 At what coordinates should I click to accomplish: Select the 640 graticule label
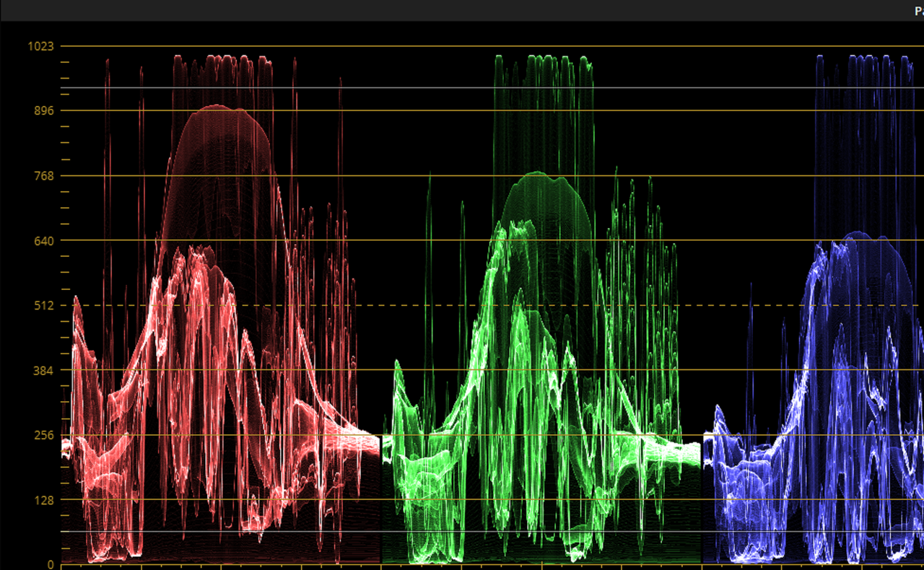pos(43,240)
